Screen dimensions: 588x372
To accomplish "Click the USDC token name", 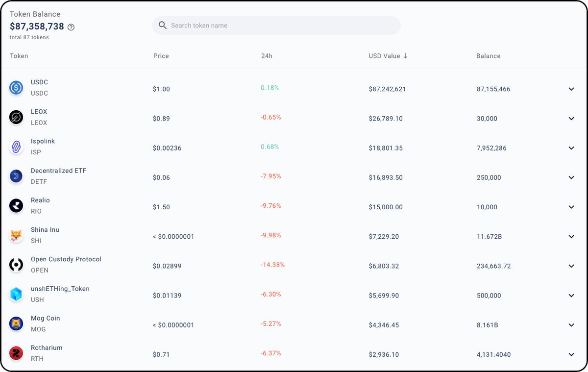I will pos(39,82).
